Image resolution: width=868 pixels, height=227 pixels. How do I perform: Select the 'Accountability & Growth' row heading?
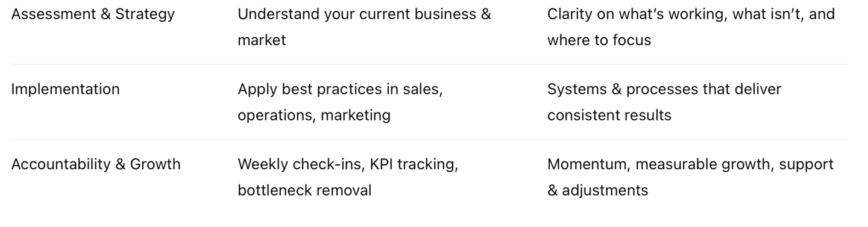[96, 164]
